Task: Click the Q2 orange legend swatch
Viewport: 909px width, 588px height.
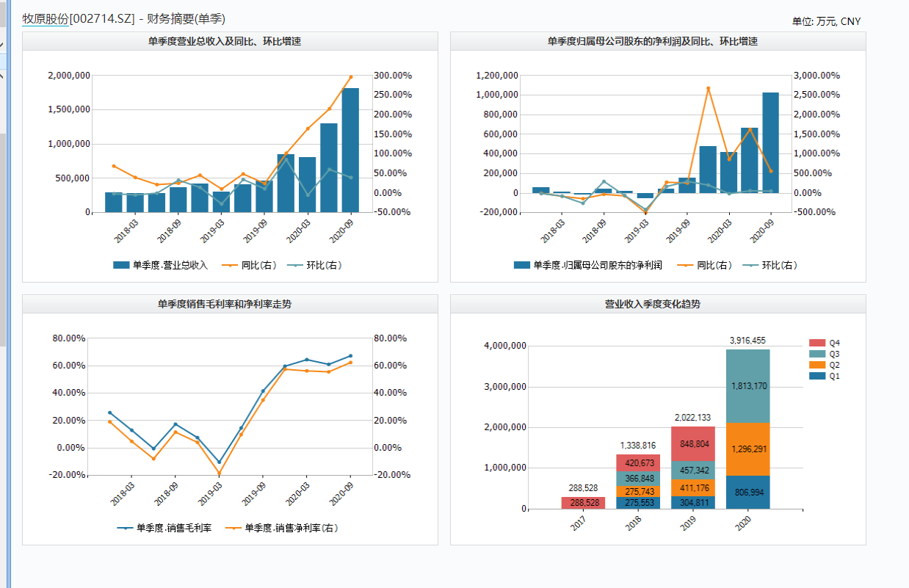Action: pyautogui.click(x=817, y=365)
